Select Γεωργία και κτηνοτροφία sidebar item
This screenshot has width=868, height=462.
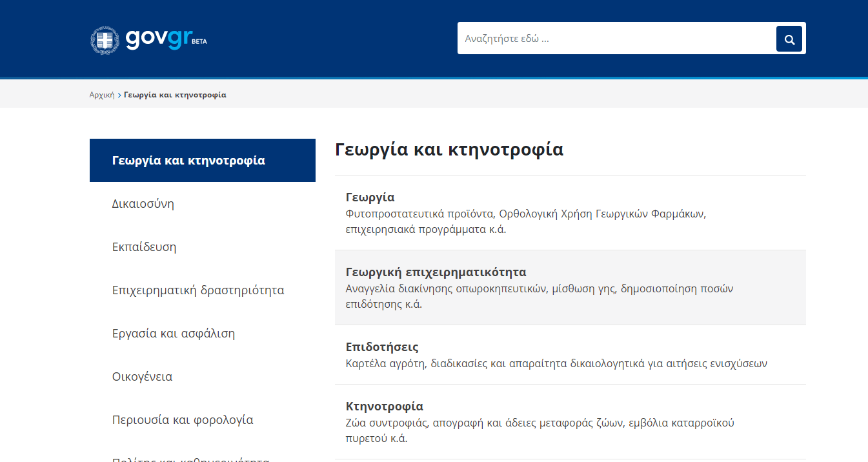tap(188, 161)
